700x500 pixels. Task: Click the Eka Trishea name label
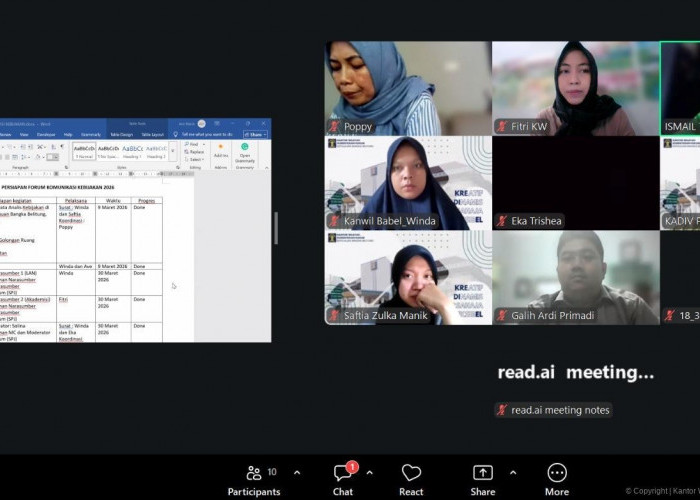[536, 221]
